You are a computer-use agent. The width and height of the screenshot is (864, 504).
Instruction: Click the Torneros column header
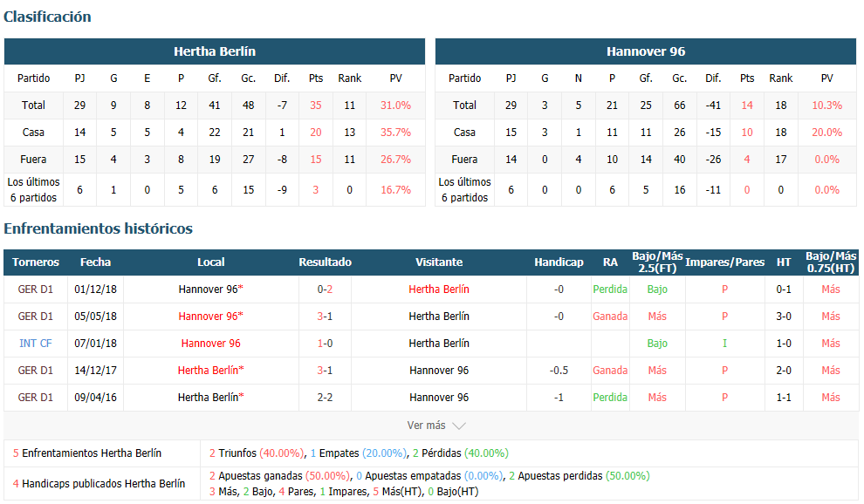pos(36,262)
